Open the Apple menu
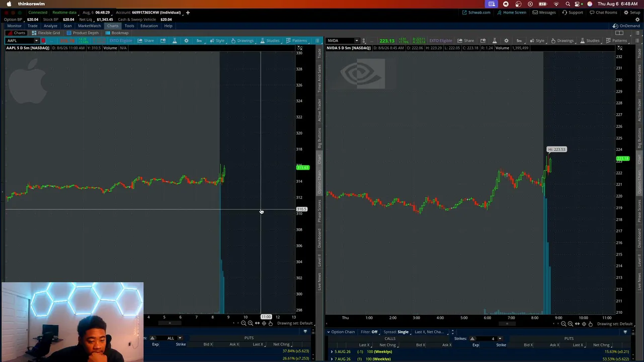Image resolution: width=644 pixels, height=362 pixels. pyautogui.click(x=9, y=4)
